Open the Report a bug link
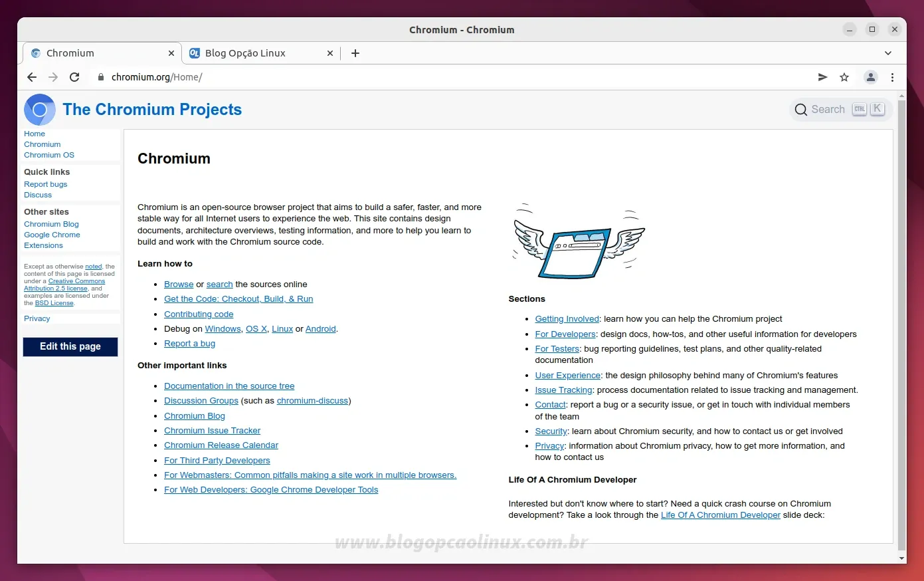This screenshot has width=924, height=581. point(189,344)
